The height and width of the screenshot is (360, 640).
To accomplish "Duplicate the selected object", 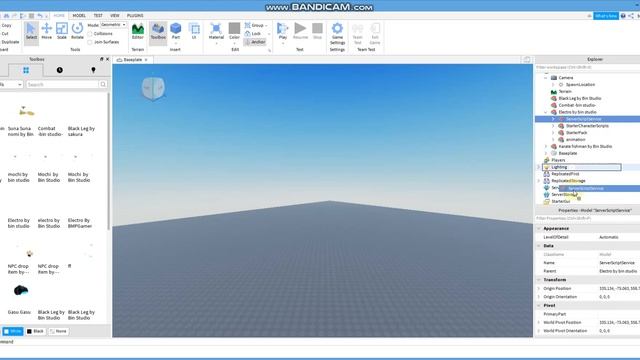I will (10, 42).
